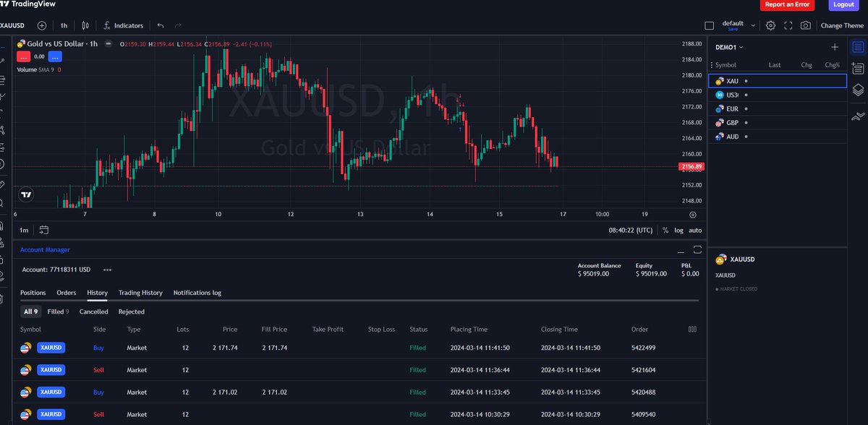Click the layout square icon
868x425 pixels.
[x=709, y=25]
